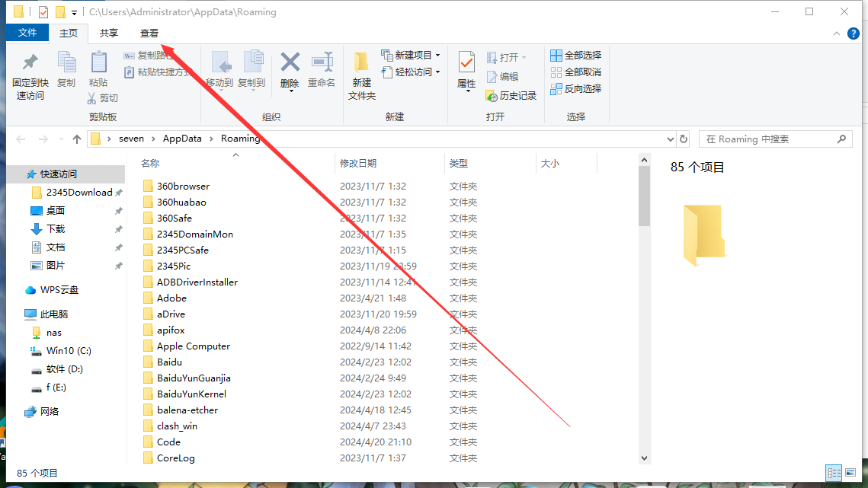This screenshot has width=868, height=488.
Task: Expand breadcrumb chevron after AppData
Action: point(211,139)
